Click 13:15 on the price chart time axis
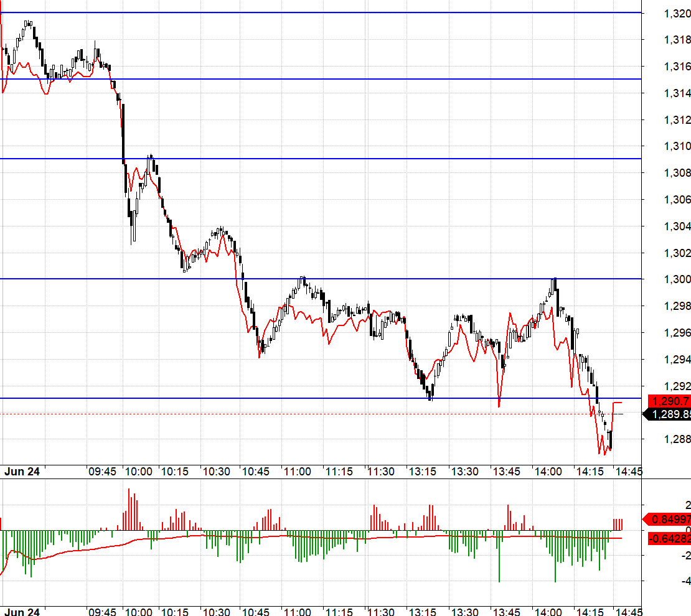This screenshot has width=691, height=616. 421,472
